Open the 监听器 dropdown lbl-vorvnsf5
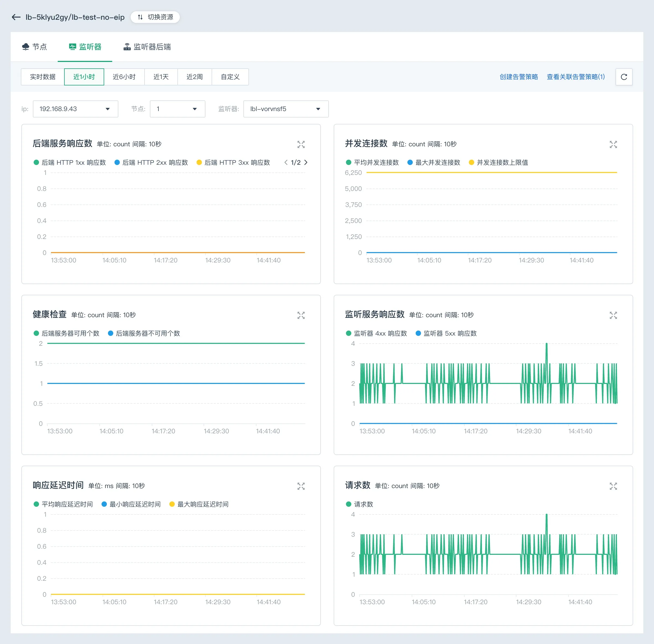Viewport: 654px width, 644px height. click(x=286, y=109)
